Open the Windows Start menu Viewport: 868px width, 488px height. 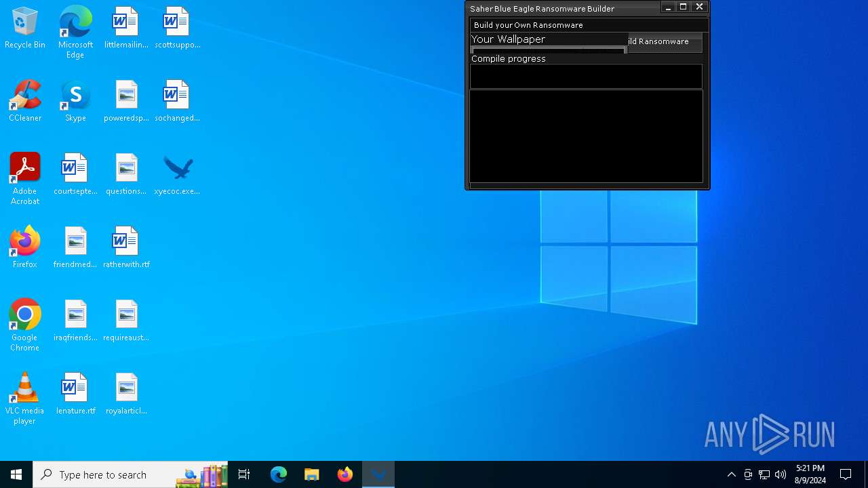(x=16, y=474)
